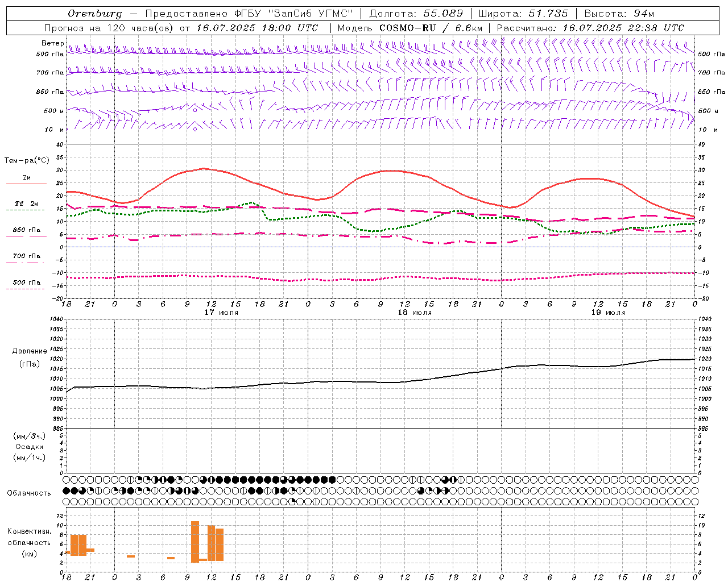Click the "Конвективн." convective cloud label
Viewport: 728px width, 582px height.
[x=29, y=531]
